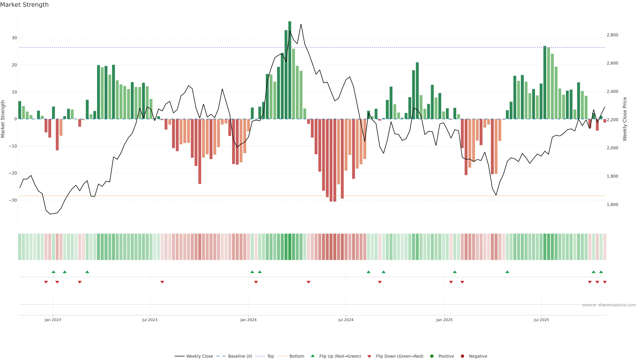This screenshot has width=644, height=362.
Task: Click the darkest green cell in heatmap strip
Action: [x=290, y=247]
